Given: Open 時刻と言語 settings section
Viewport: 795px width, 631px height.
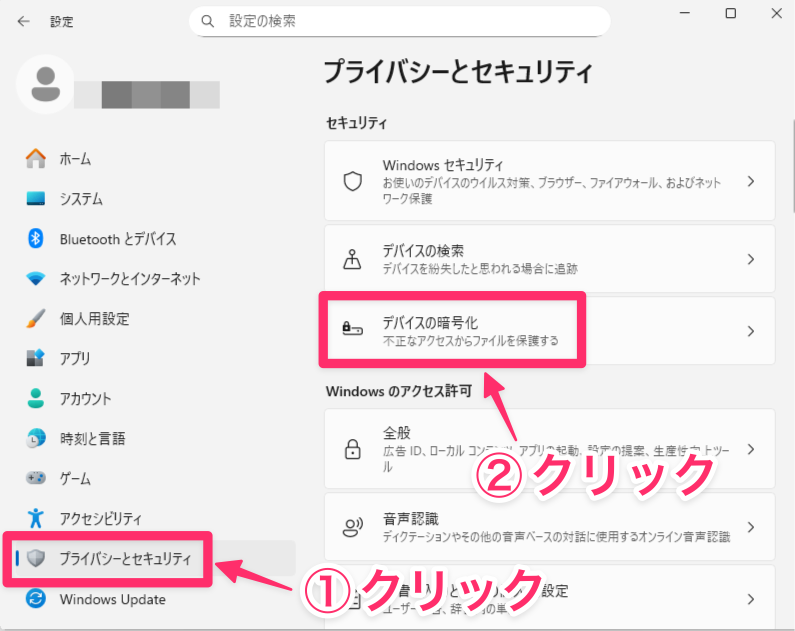Looking at the screenshot, I should (x=91, y=439).
